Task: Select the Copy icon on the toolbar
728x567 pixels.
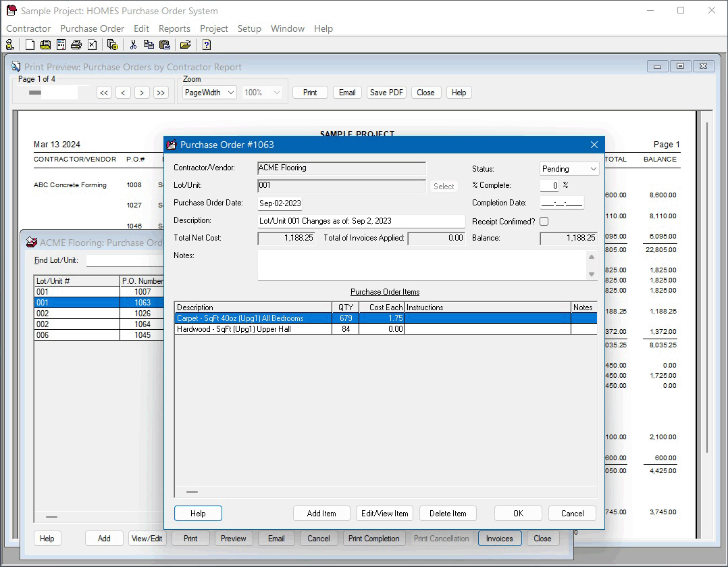Action: 149,45
